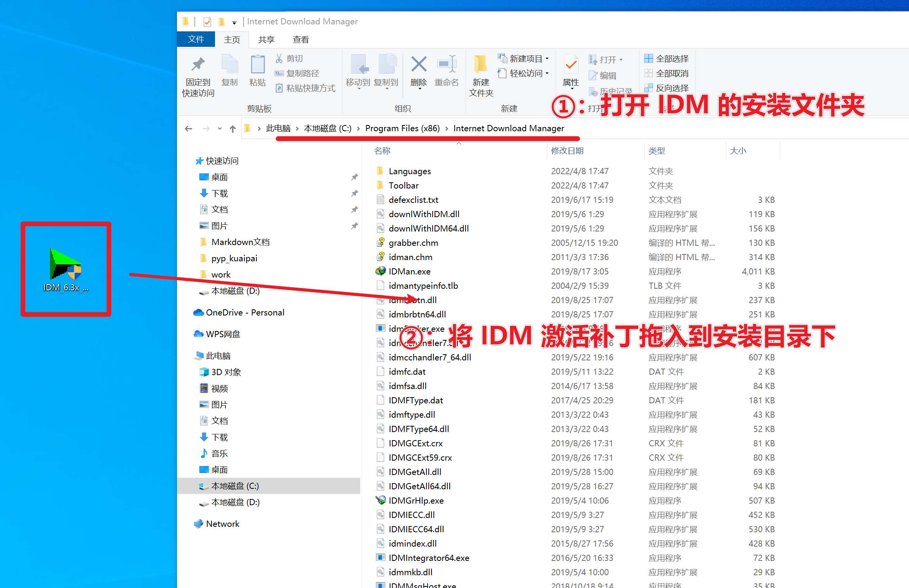Unpin 桌面 from Quick Access
Image resolution: width=909 pixels, height=588 pixels.
click(x=354, y=177)
